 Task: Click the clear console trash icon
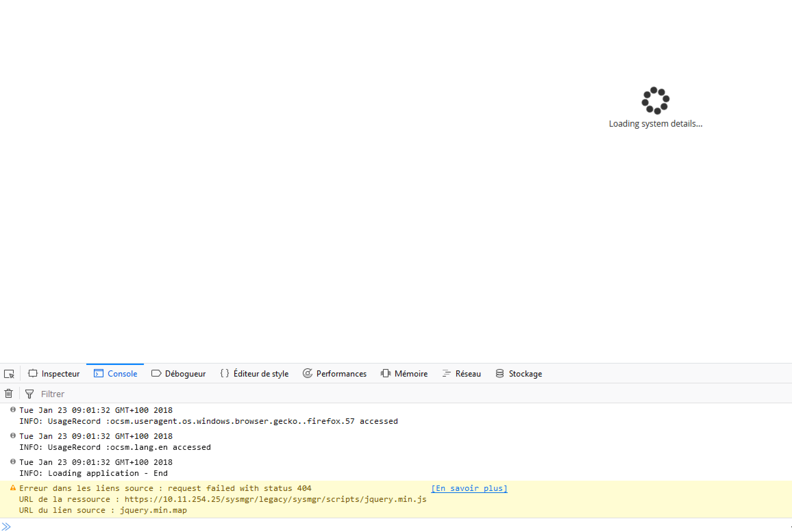pos(8,394)
